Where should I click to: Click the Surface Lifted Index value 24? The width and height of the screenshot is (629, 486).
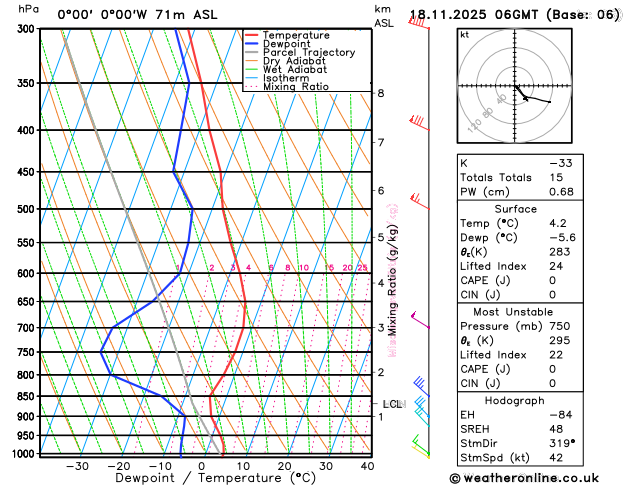(556, 266)
